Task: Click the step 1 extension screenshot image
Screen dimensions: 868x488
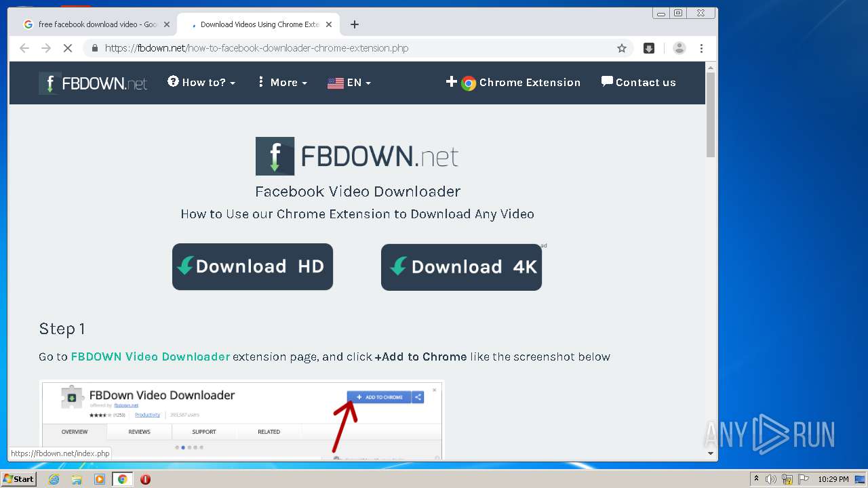Action: click(241, 420)
